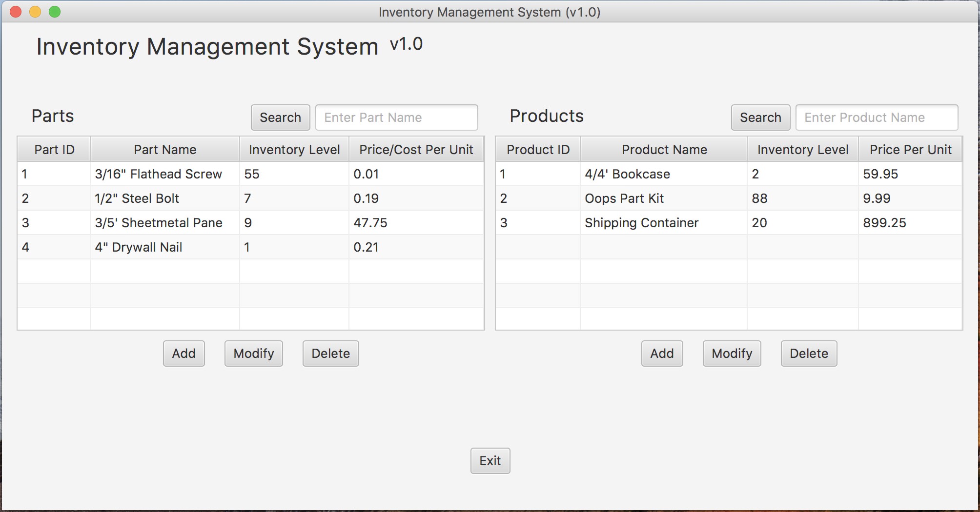Maximize the window with green button

pos(55,12)
